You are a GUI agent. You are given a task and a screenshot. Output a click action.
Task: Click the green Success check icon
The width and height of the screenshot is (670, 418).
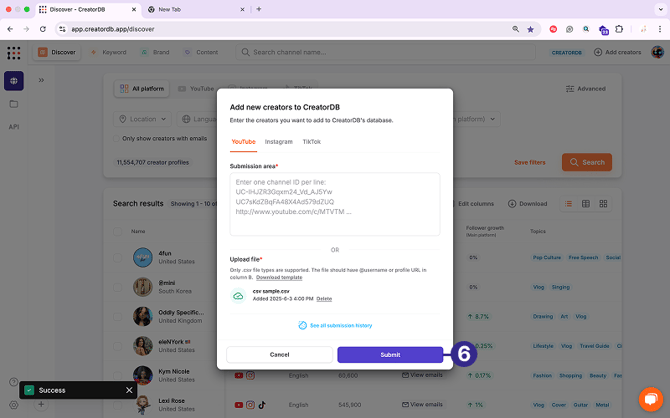29,390
